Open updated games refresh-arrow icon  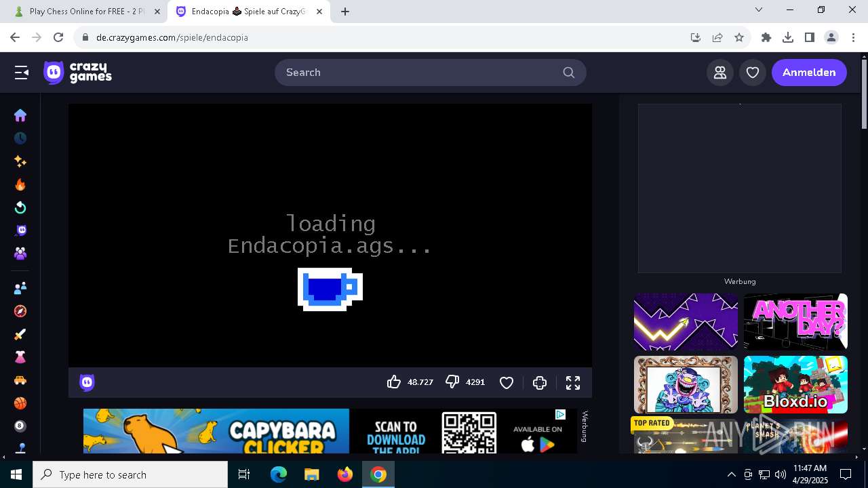(x=20, y=207)
